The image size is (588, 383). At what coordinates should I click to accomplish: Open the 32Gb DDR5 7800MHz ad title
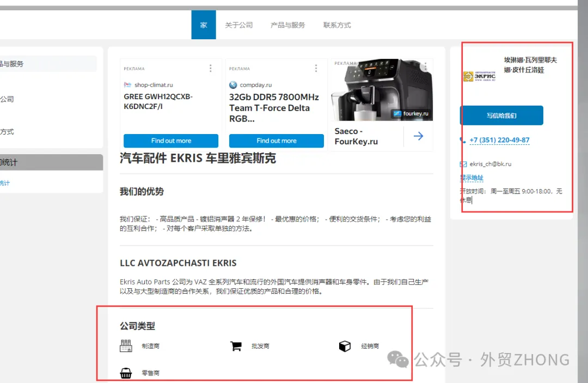click(x=274, y=108)
